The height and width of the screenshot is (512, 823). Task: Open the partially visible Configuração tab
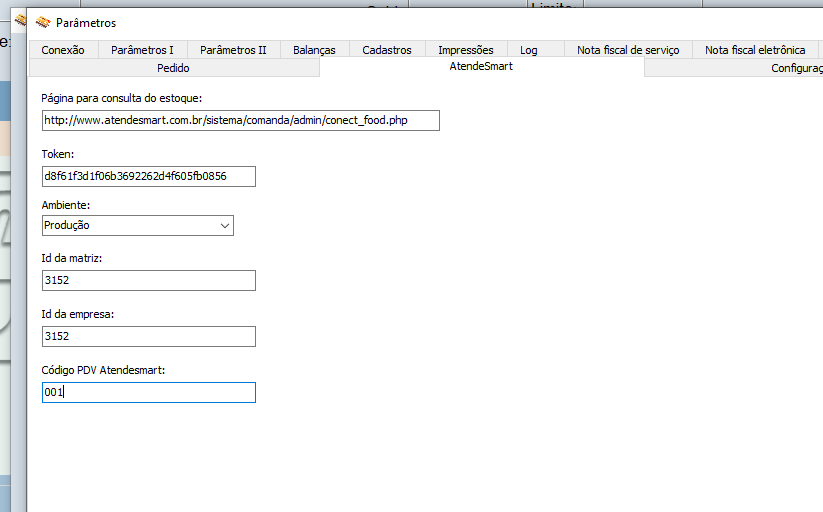(x=734, y=68)
